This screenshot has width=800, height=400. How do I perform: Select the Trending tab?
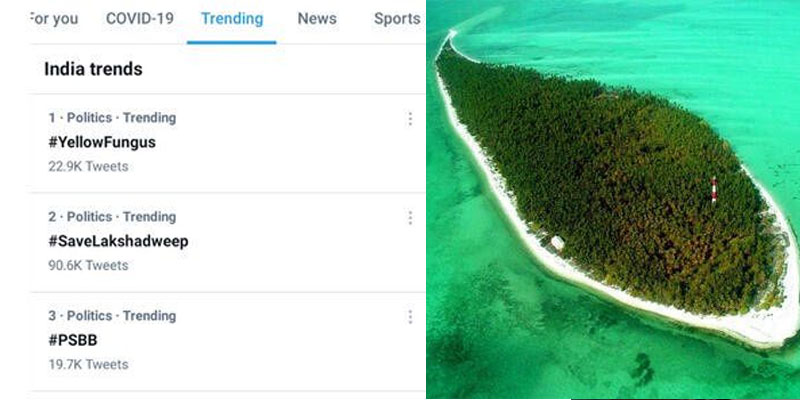click(x=232, y=19)
